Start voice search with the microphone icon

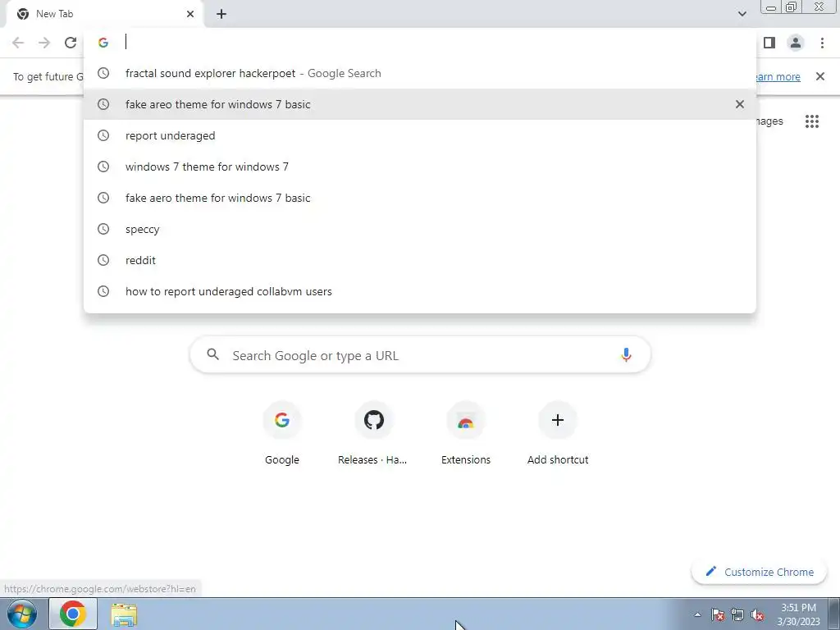(626, 354)
